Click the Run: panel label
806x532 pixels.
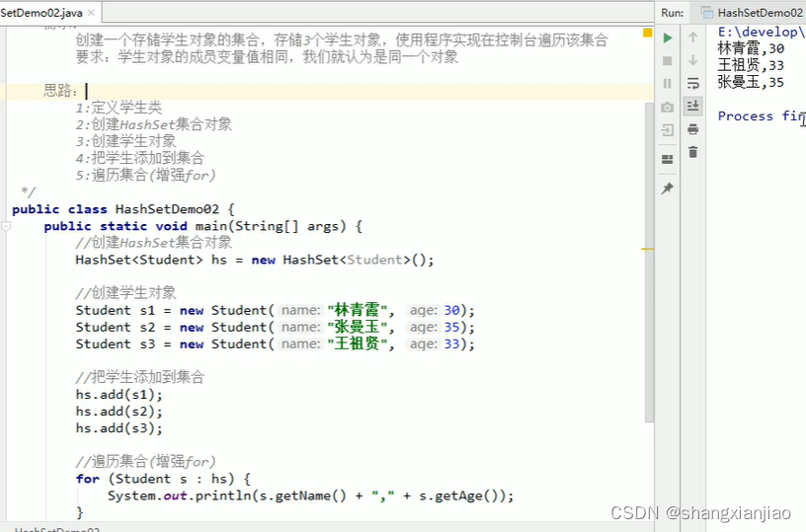[672, 13]
